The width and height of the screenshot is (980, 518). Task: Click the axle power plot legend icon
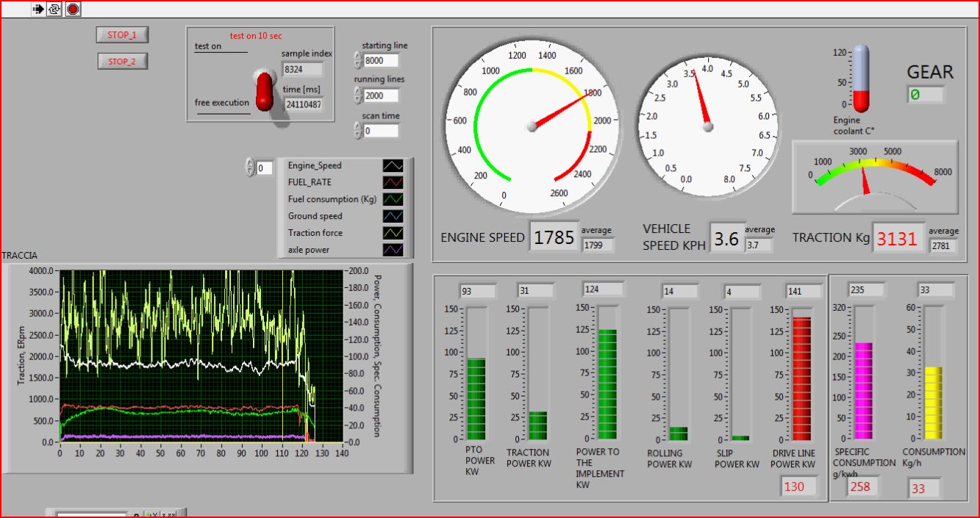393,251
